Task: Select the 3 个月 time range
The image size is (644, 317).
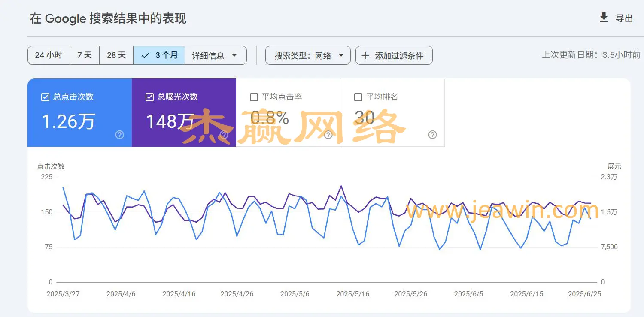Action: (159, 55)
